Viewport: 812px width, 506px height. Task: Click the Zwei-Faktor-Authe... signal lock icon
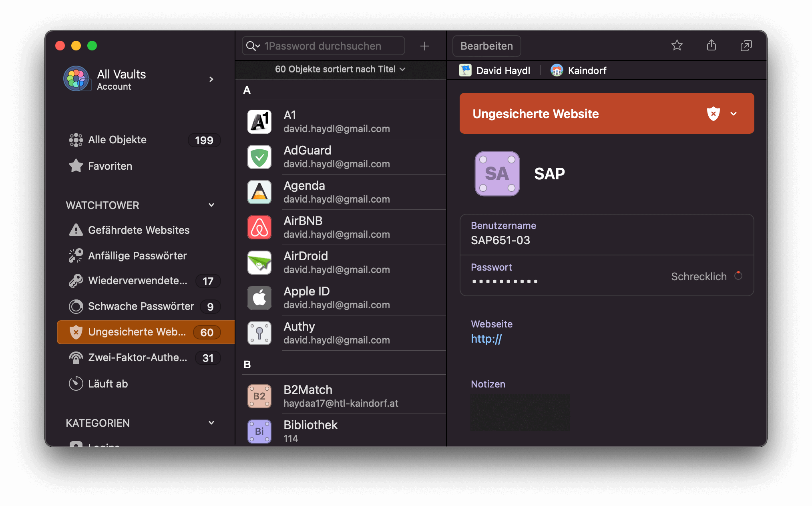pos(76,357)
